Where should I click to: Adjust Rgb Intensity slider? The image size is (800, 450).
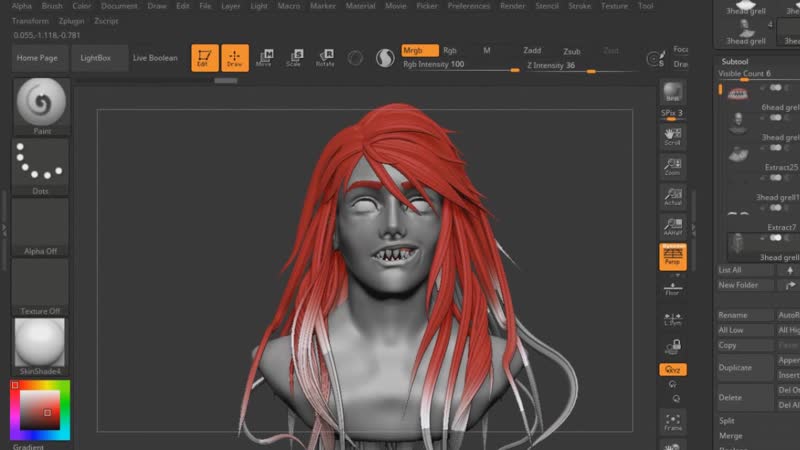coord(461,65)
